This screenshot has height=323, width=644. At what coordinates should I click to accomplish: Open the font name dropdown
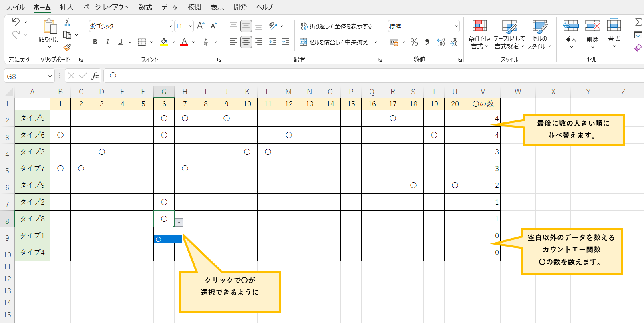pos(170,26)
